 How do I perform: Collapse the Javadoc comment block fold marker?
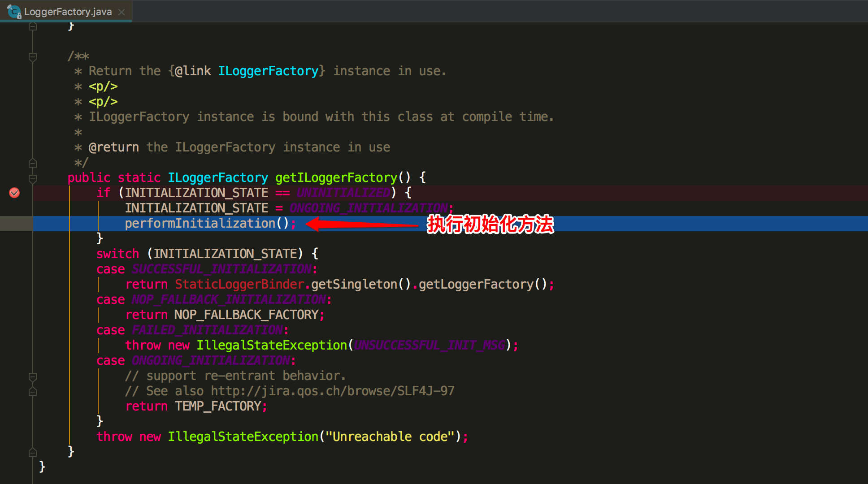point(32,56)
